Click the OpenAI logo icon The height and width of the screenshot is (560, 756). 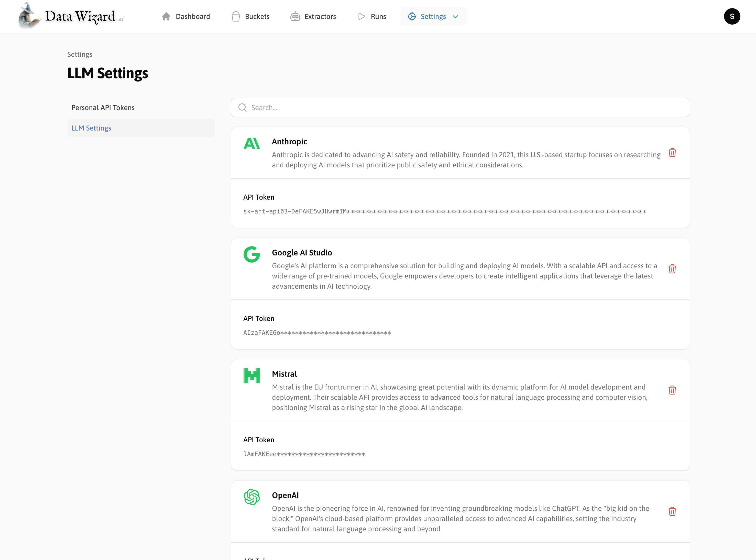(251, 497)
